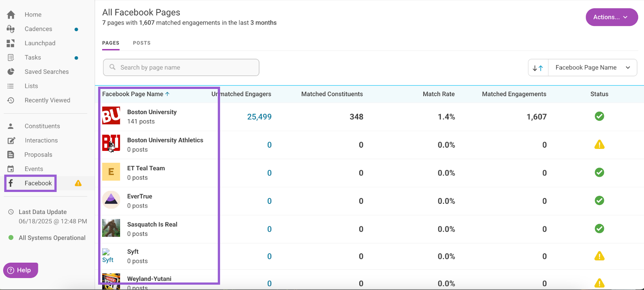Focus the Search by page name field
The height and width of the screenshot is (290, 644).
(x=181, y=68)
